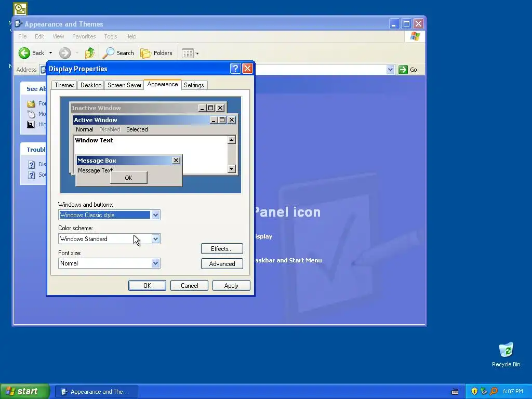Click the second help icon under Troubleshooters
The image size is (532, 399).
[x=32, y=175]
